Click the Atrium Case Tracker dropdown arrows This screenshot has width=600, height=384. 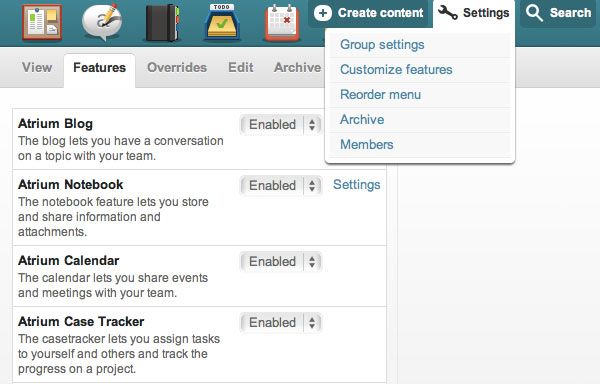tap(312, 322)
